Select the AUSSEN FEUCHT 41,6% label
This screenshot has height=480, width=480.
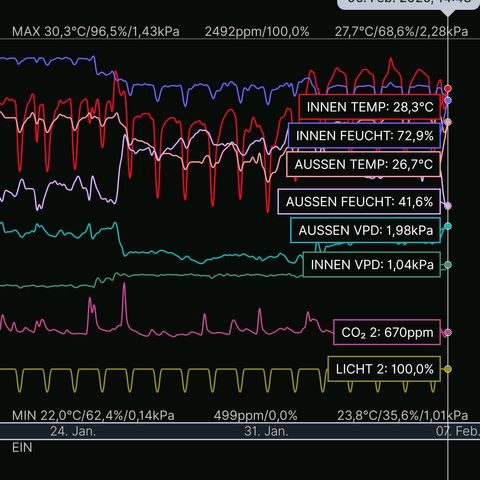pyautogui.click(x=359, y=202)
